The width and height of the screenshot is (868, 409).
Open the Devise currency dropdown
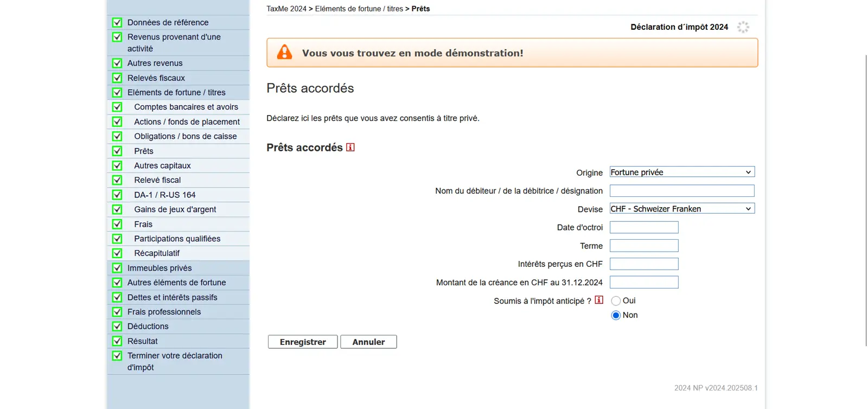(x=682, y=209)
